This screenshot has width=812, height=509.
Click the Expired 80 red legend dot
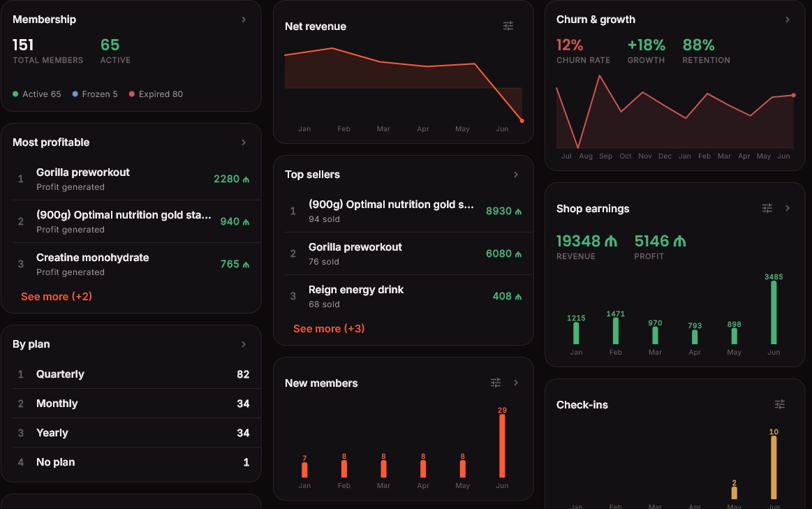pos(131,94)
